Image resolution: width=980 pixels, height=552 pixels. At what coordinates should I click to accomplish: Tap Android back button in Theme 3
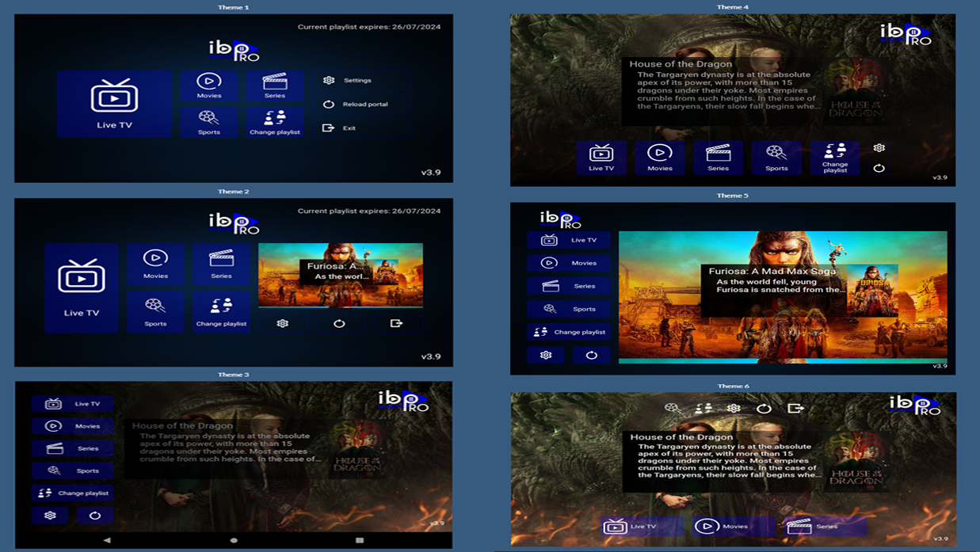[107, 540]
